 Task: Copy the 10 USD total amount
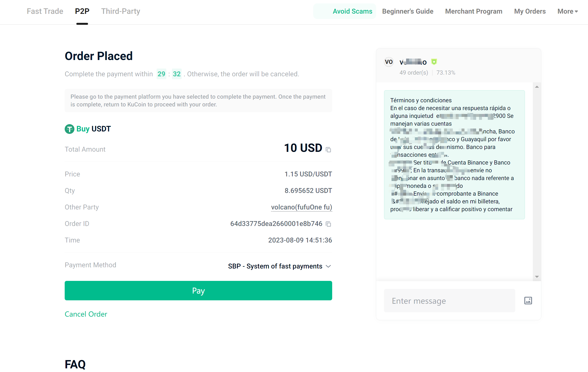pyautogui.click(x=329, y=150)
